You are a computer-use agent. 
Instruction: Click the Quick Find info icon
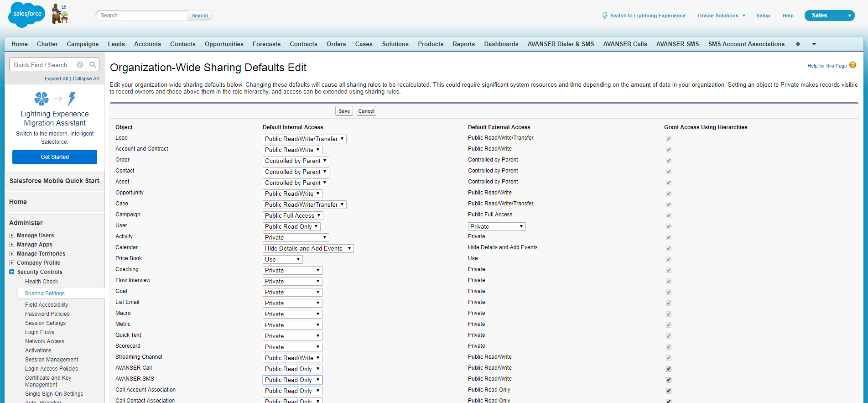[80, 65]
